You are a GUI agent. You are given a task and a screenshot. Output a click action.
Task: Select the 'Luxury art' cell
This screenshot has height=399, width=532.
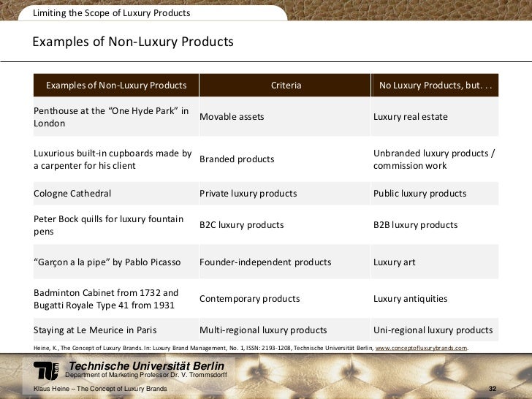click(x=435, y=262)
